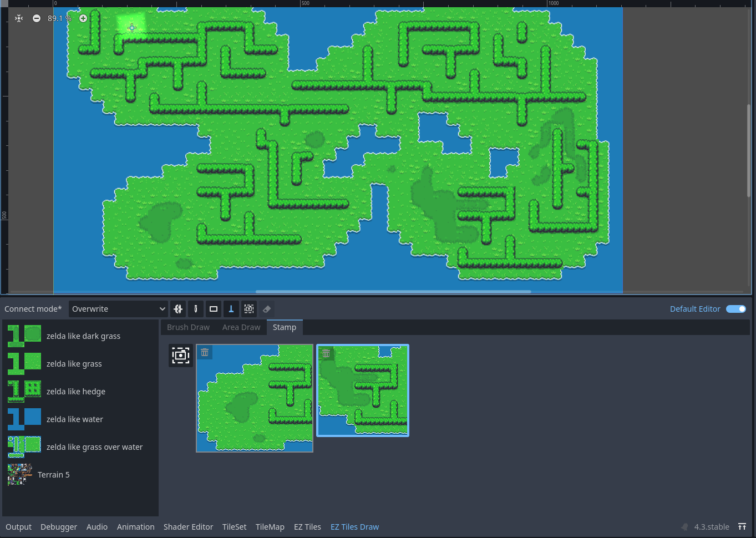
Task: Open the Audio bottom panel
Action: (x=97, y=527)
